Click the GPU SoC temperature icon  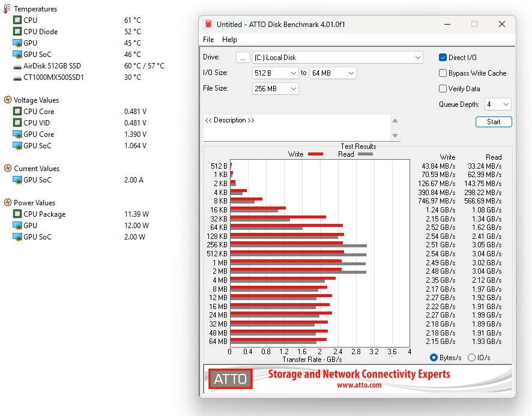coord(17,54)
